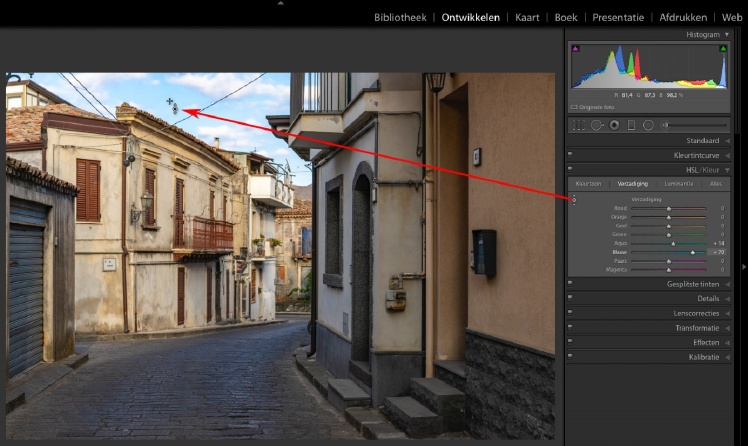
Task: Open the Ontwikkelen module
Action: 470,18
